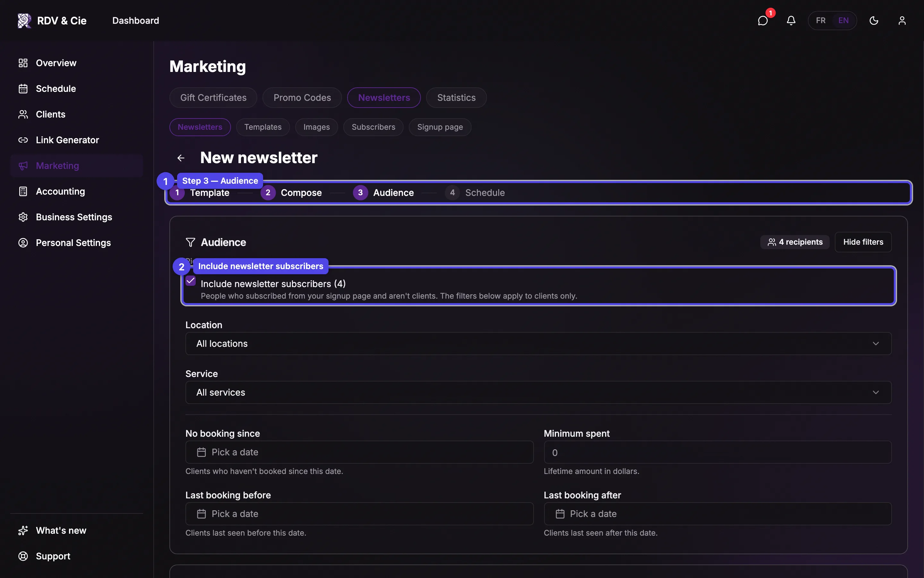Viewport: 924px width, 578px height.
Task: Open the notifications bell
Action: (x=791, y=20)
